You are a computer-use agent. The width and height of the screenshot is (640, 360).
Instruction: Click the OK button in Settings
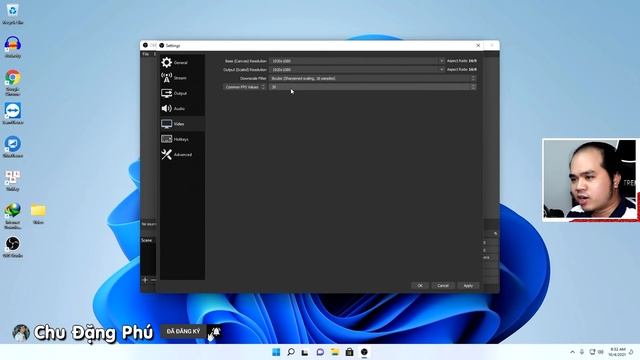(420, 286)
